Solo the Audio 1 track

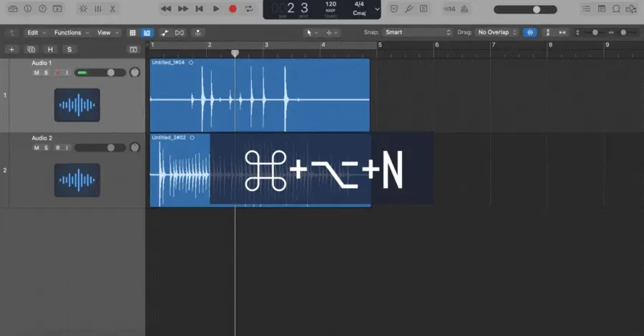(46, 73)
